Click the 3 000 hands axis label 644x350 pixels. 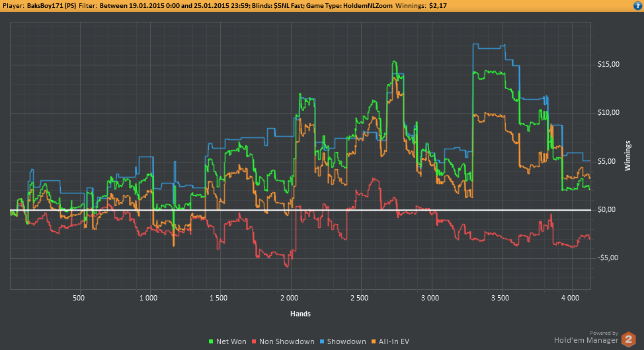tap(430, 298)
